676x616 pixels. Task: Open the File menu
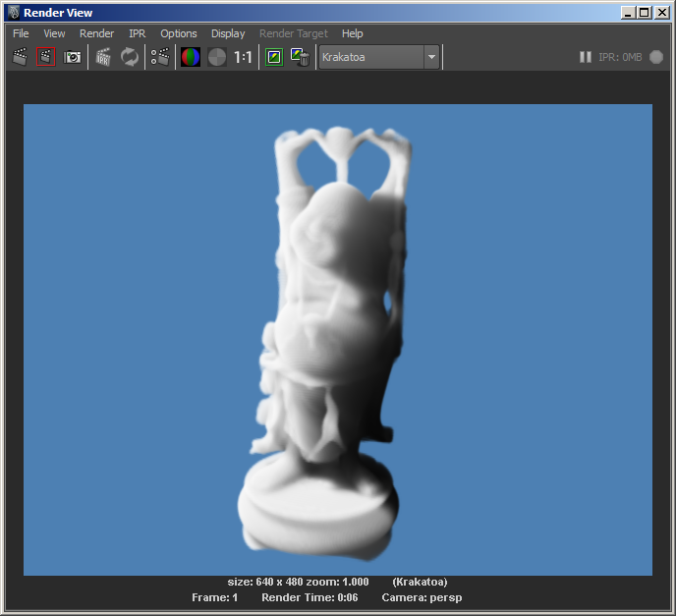[x=21, y=33]
